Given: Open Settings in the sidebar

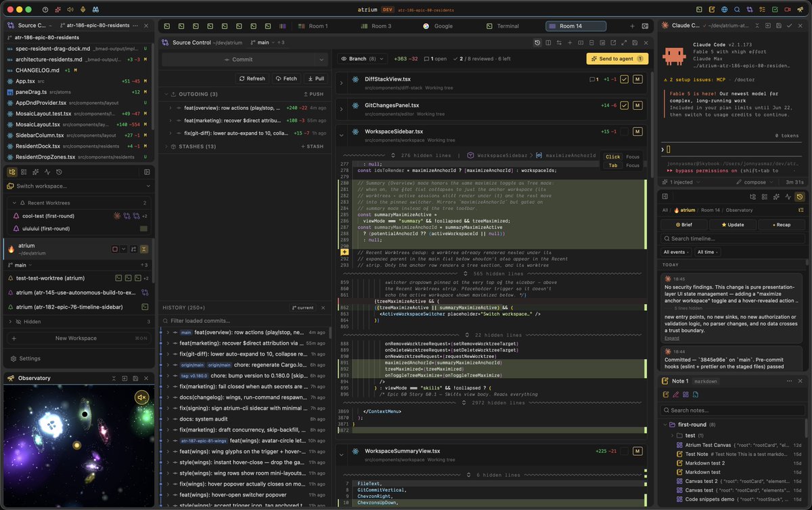Looking at the screenshot, I should click(x=25, y=358).
